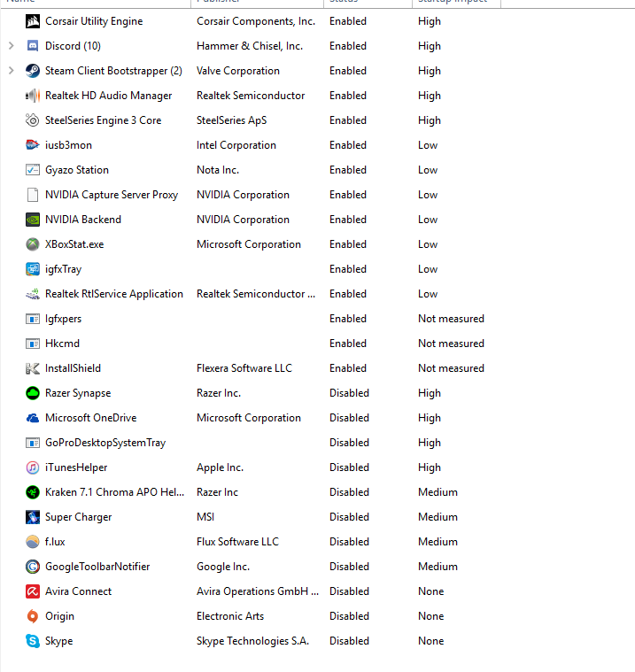
Task: Click publisher Hammer & Chisel, Inc.
Action: click(250, 46)
